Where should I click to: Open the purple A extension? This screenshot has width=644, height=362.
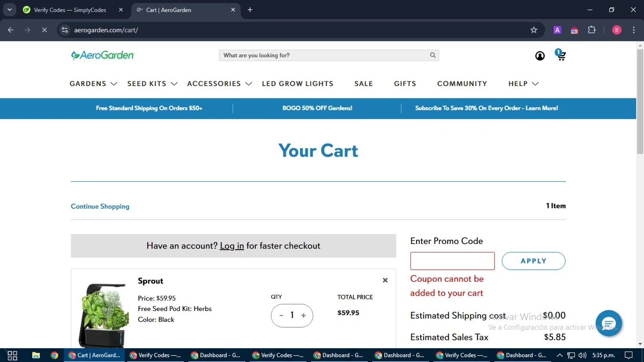click(557, 30)
